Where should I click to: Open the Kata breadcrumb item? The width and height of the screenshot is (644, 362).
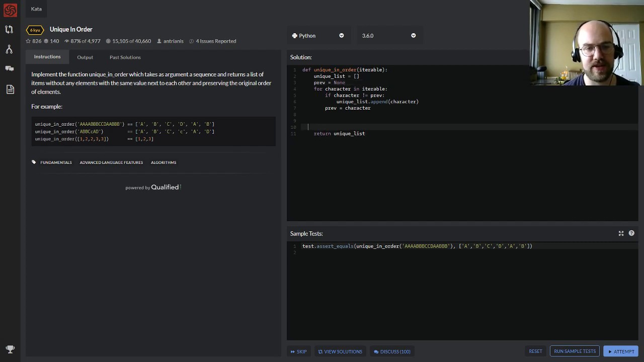(36, 9)
